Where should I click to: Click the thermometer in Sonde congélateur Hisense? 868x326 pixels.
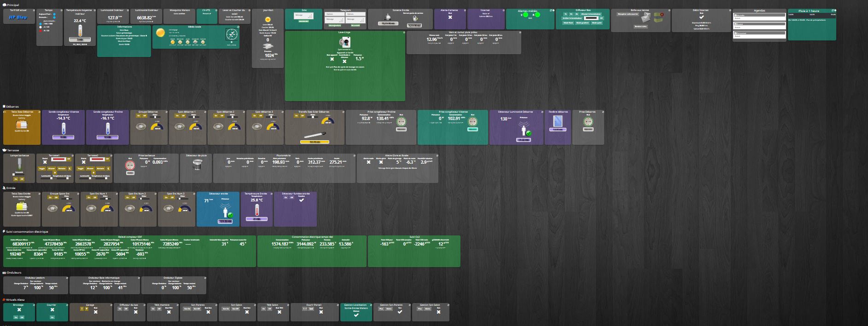[x=63, y=128]
